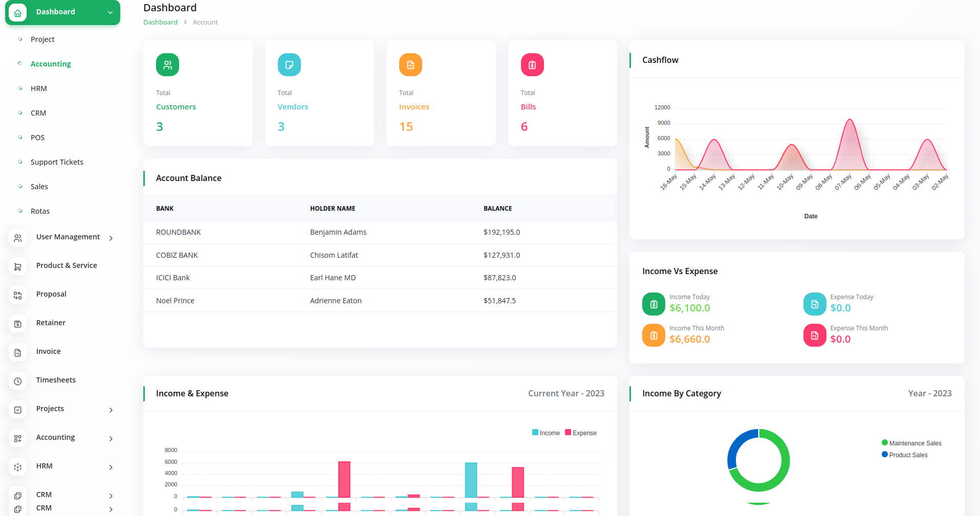The height and width of the screenshot is (516, 980).
Task: Open the Support Tickets dashboard item
Action: tap(57, 162)
